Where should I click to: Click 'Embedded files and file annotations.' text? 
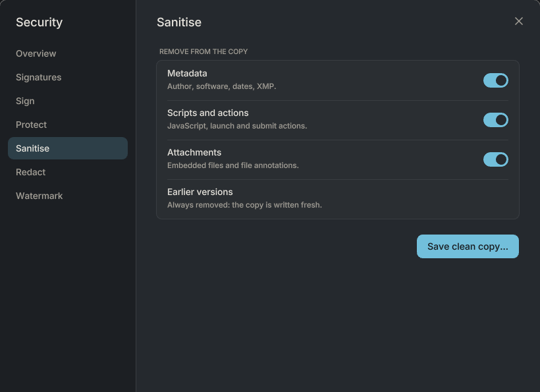tap(233, 165)
